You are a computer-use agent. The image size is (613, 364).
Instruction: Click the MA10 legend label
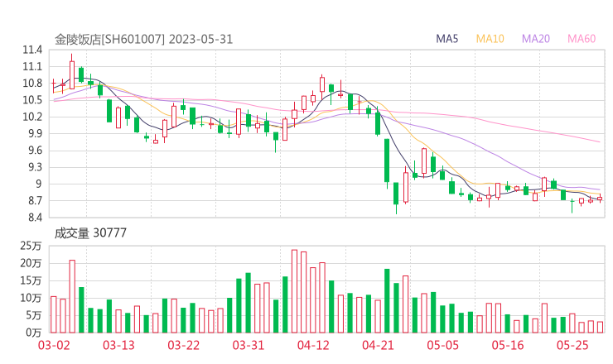(490, 39)
